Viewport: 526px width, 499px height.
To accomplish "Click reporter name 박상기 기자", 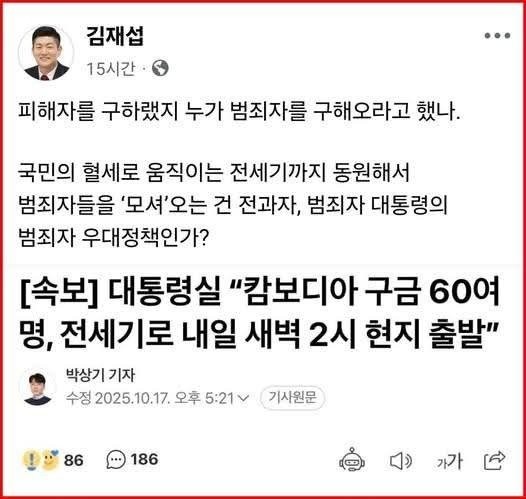I will (100, 375).
